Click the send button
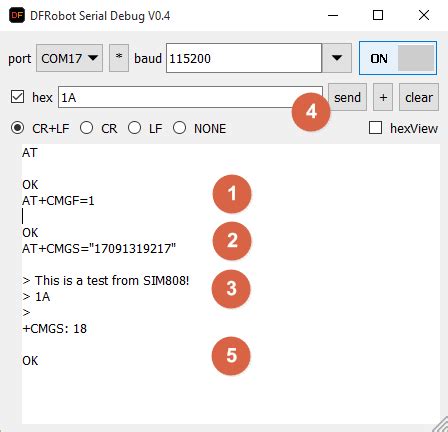448x432 pixels. point(347,97)
